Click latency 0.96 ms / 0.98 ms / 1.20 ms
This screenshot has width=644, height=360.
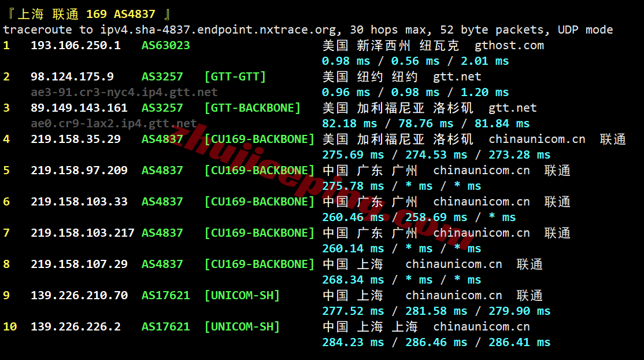pyautogui.click(x=415, y=93)
